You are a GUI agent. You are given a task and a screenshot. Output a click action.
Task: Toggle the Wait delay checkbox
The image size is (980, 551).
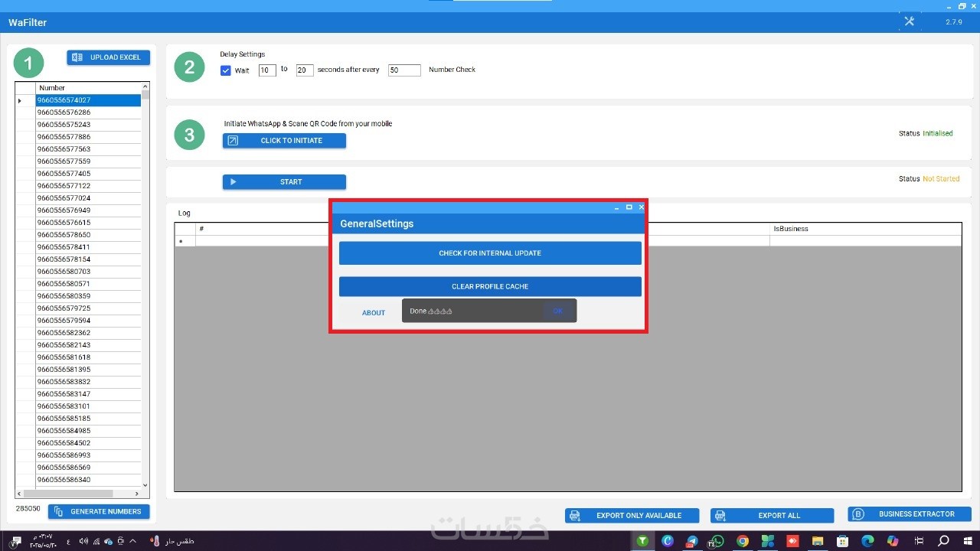[x=226, y=70]
